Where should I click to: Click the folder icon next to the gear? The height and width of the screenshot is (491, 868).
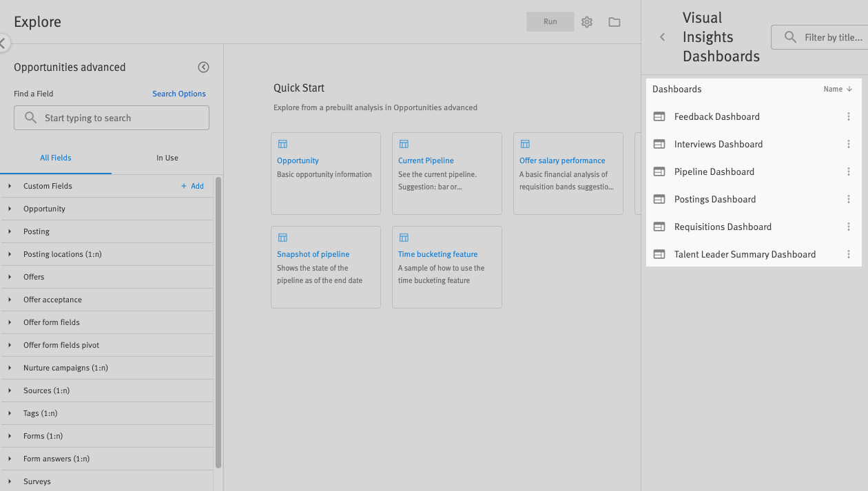click(x=614, y=21)
